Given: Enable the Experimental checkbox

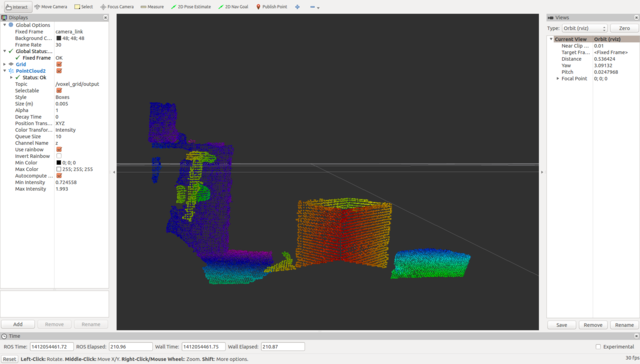Looking at the screenshot, I should point(598,346).
